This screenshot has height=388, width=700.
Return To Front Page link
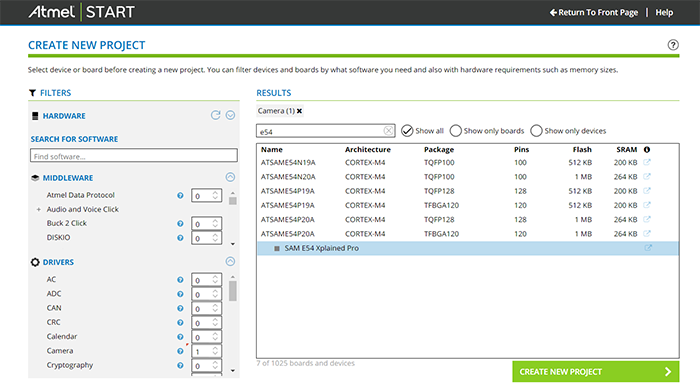[594, 13]
